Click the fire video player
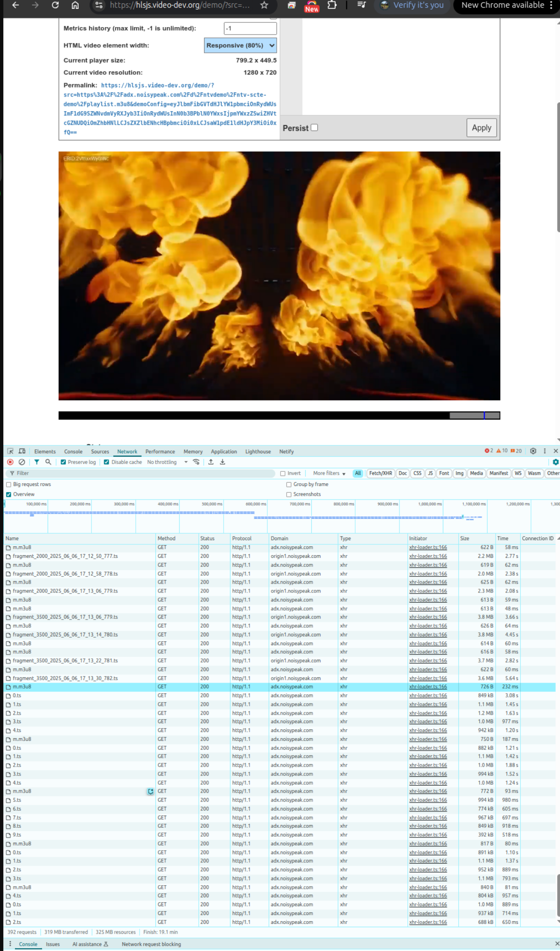560x951 pixels. click(279, 275)
